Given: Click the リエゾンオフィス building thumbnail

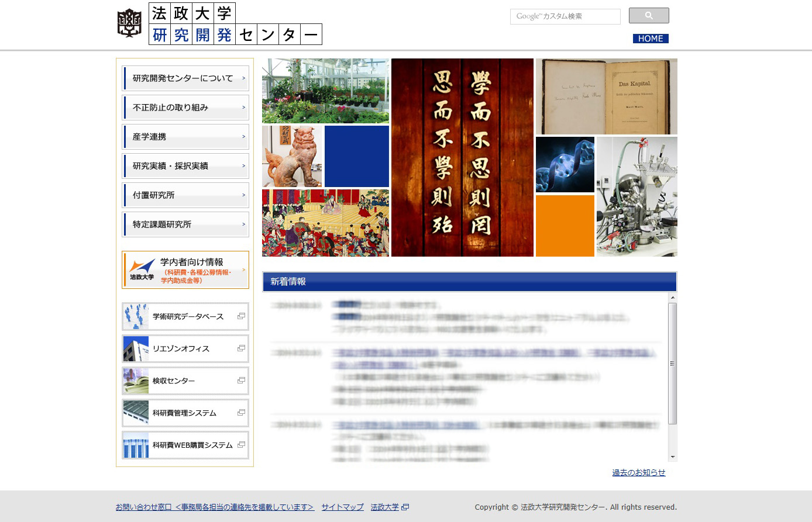Looking at the screenshot, I should [136, 348].
